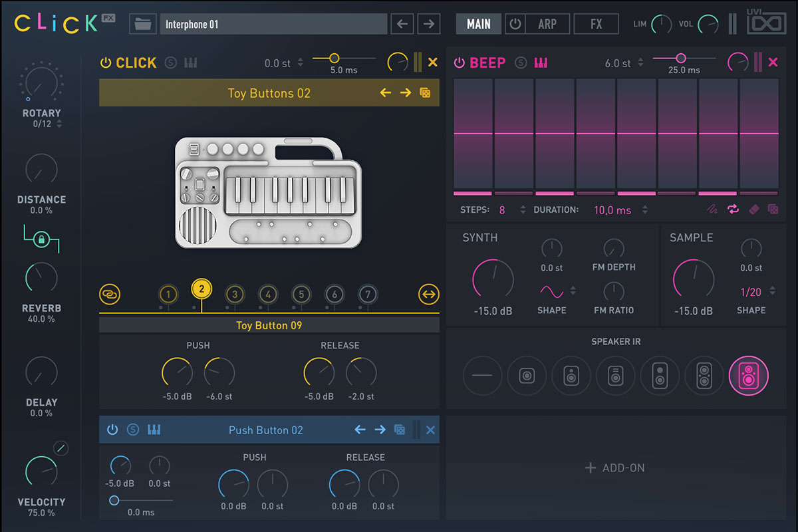Load the previous preset with left arrow
Image resolution: width=798 pixels, height=532 pixels.
[402, 24]
